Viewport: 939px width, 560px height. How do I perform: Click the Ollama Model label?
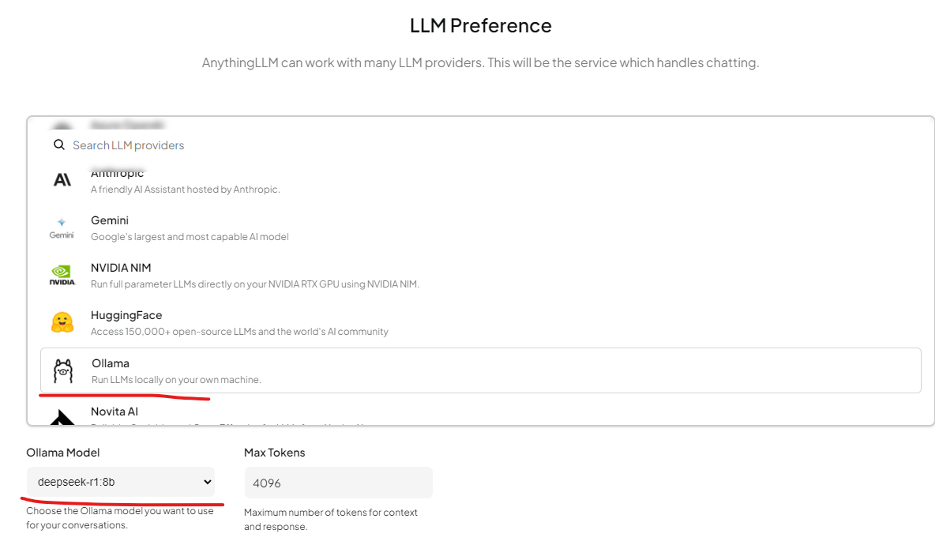click(63, 453)
